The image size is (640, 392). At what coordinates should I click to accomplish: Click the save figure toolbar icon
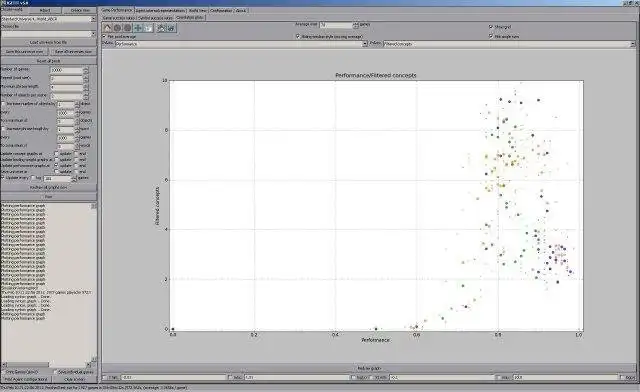pyautogui.click(x=171, y=28)
